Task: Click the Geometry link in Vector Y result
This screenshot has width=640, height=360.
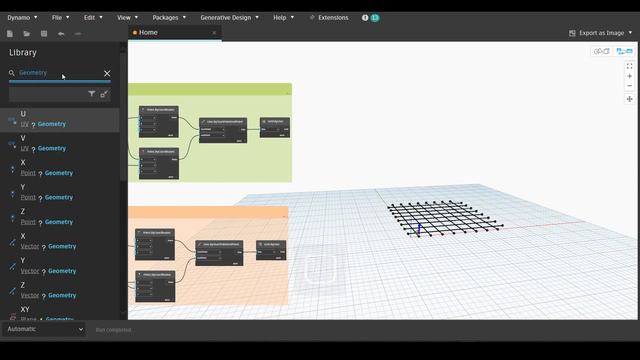Action: pyautogui.click(x=62, y=271)
